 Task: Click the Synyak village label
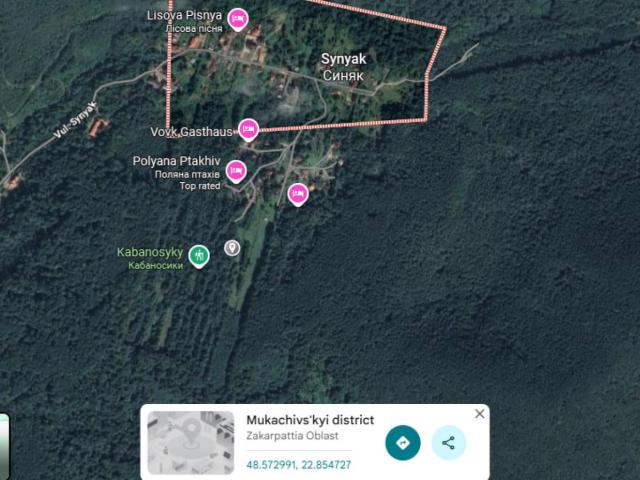pos(343,67)
